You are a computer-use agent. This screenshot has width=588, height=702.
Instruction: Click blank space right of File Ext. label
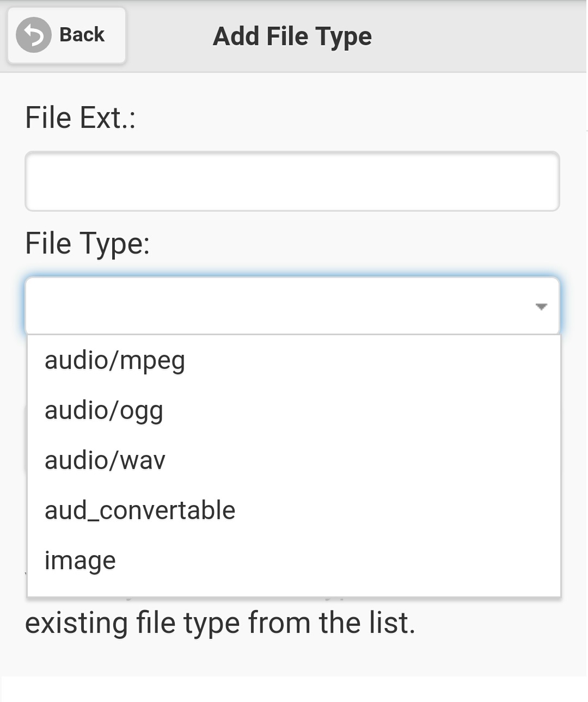(354, 118)
